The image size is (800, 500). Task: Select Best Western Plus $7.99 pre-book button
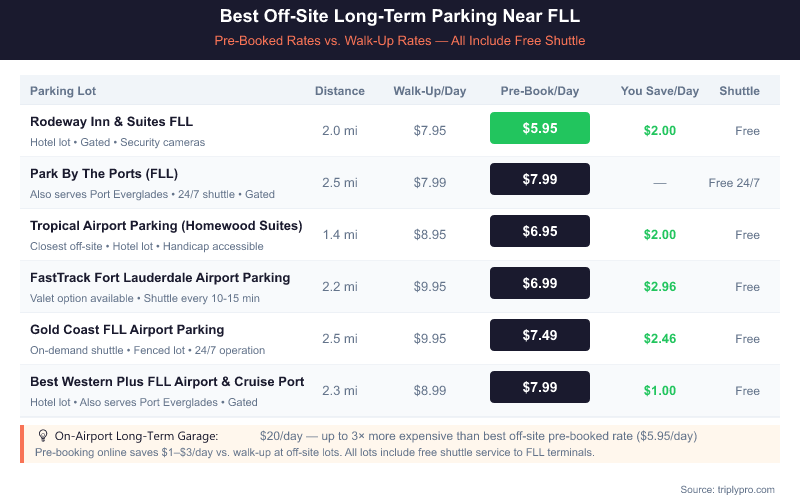[x=540, y=387]
